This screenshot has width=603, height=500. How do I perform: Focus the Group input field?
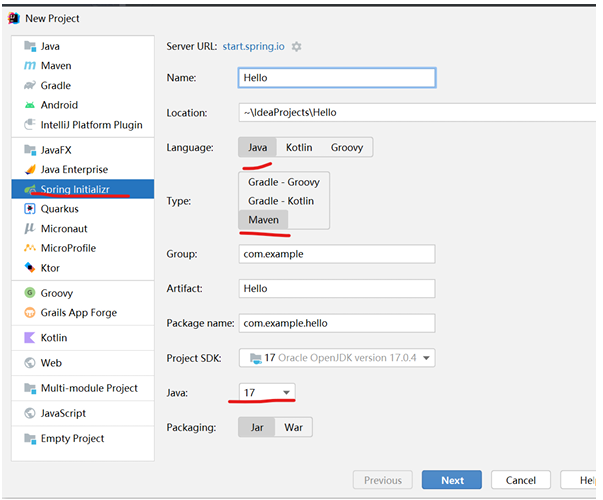tap(337, 254)
